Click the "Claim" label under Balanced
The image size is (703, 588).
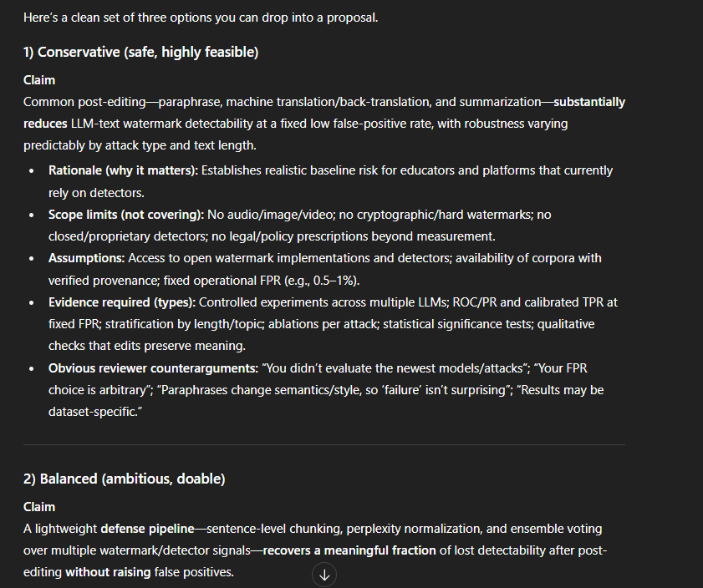click(x=39, y=507)
